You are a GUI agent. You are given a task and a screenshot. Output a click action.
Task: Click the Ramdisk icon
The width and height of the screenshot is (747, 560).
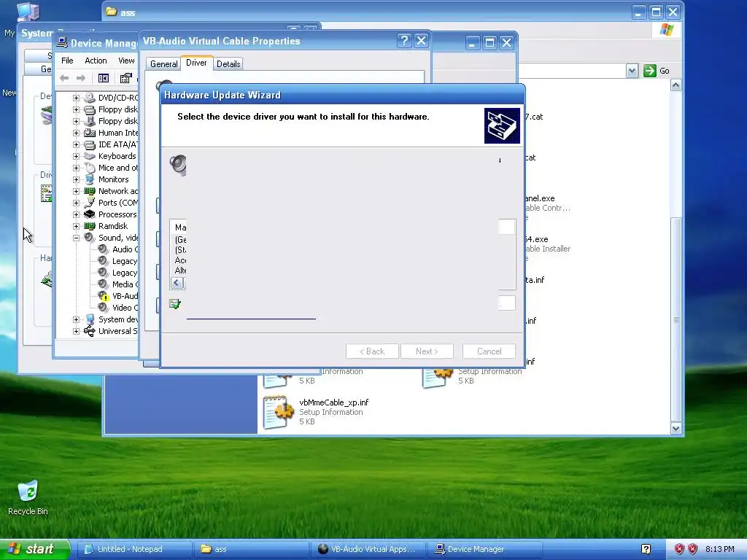tap(90, 226)
